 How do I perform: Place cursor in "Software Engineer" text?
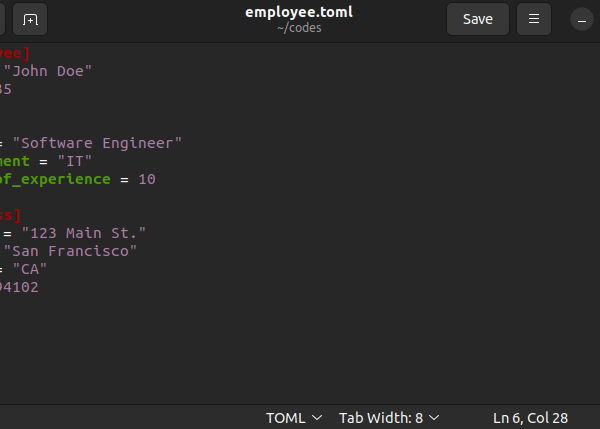[97, 143]
